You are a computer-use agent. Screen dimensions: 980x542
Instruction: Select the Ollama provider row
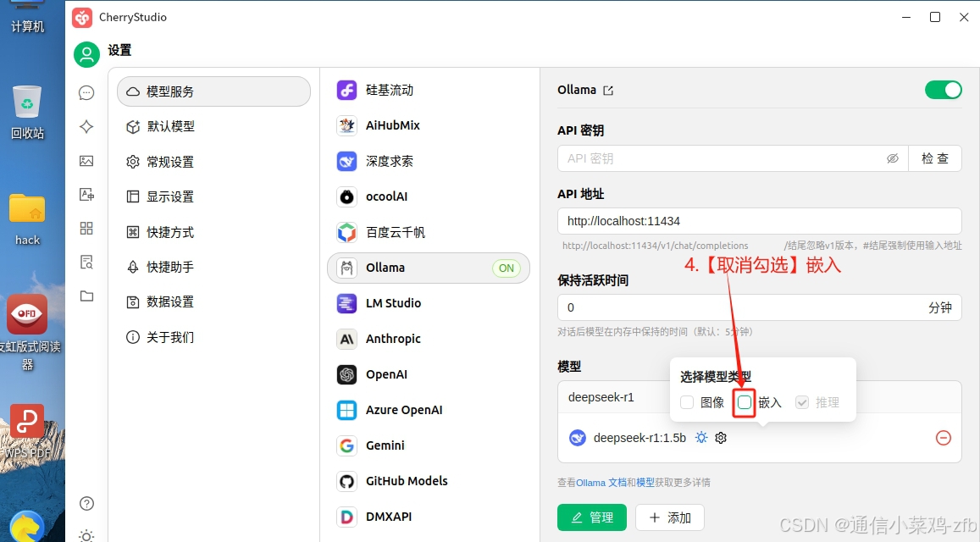pyautogui.click(x=429, y=268)
